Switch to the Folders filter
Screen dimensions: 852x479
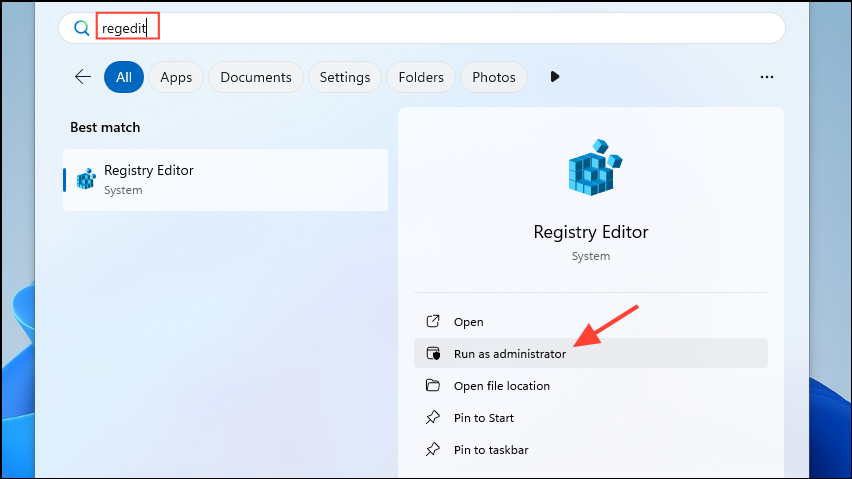(x=421, y=77)
